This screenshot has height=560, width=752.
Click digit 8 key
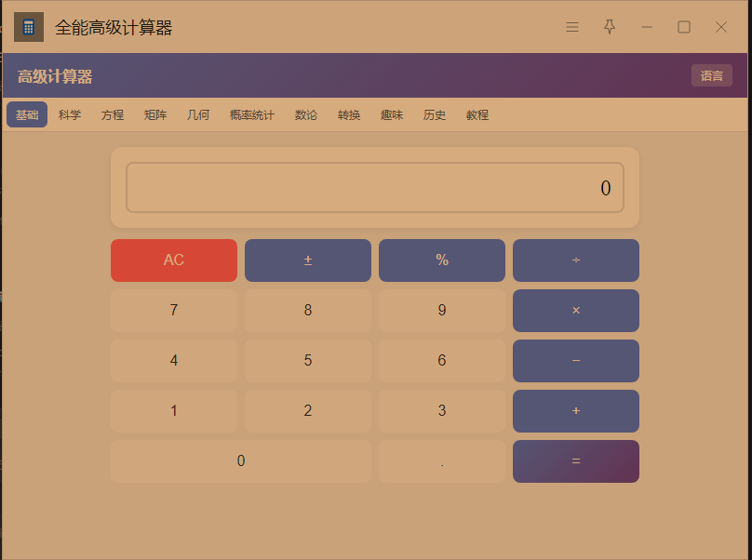pos(308,311)
